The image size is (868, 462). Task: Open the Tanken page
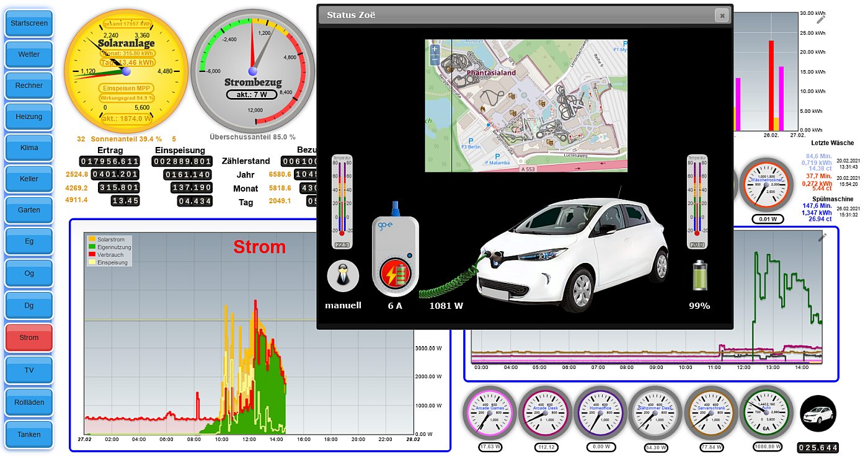[29, 435]
